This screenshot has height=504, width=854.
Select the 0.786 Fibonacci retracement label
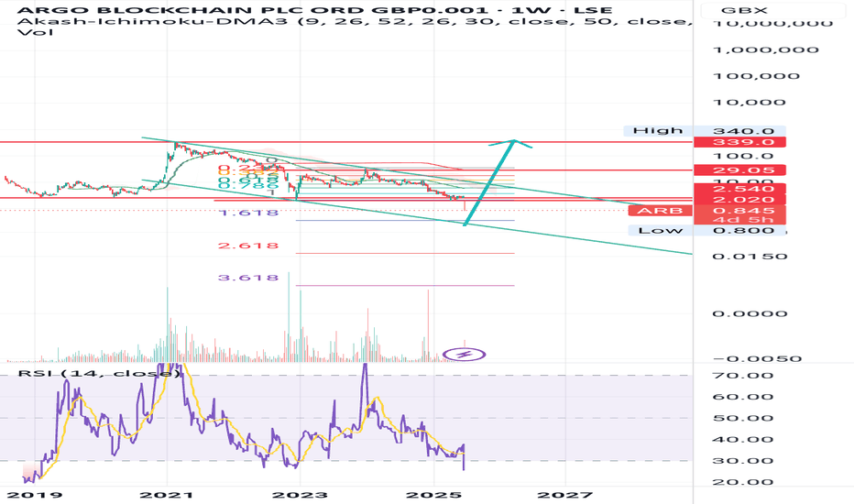pyautogui.click(x=248, y=186)
